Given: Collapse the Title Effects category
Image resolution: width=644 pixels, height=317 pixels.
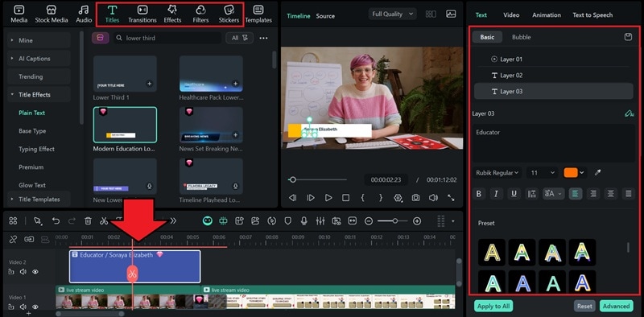Looking at the screenshot, I should (x=38, y=94).
